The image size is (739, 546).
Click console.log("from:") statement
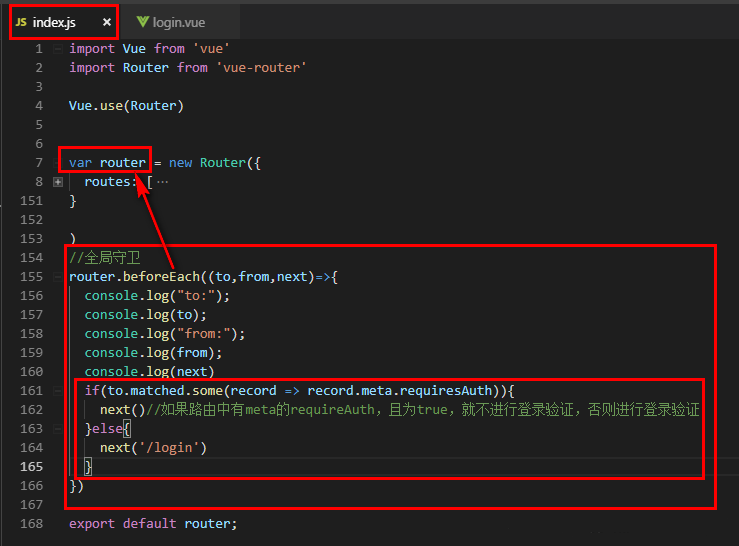(165, 334)
